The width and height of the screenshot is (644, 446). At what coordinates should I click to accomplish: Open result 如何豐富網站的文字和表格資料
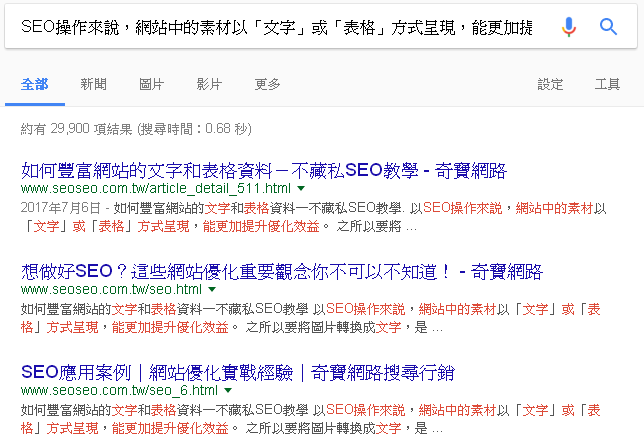[x=264, y=170]
